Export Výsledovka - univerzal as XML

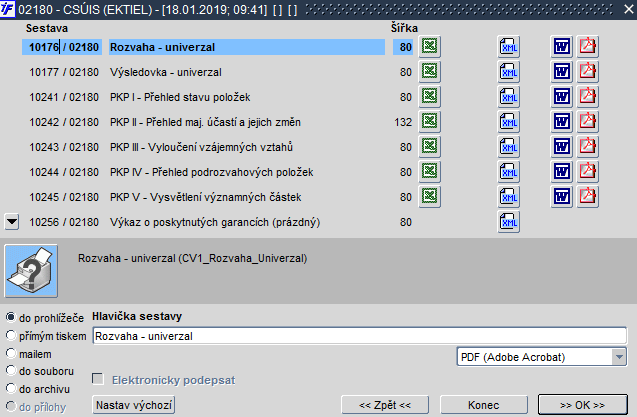tap(509, 72)
